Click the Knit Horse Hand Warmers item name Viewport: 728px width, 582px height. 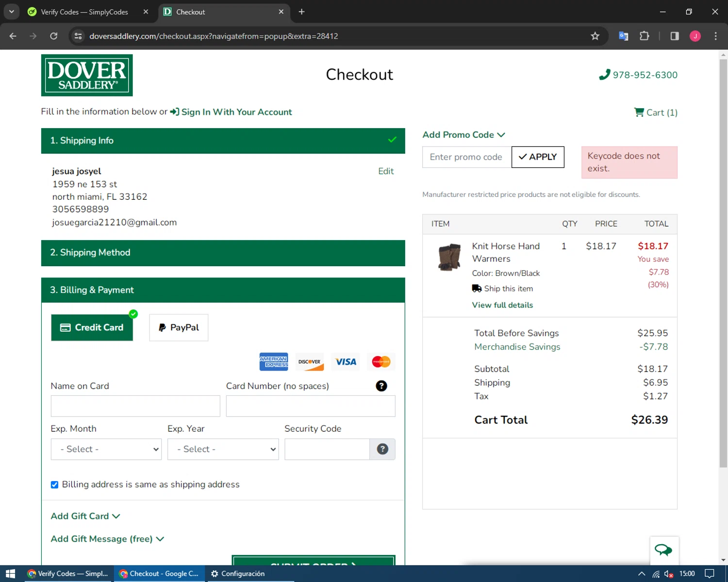[x=506, y=252]
